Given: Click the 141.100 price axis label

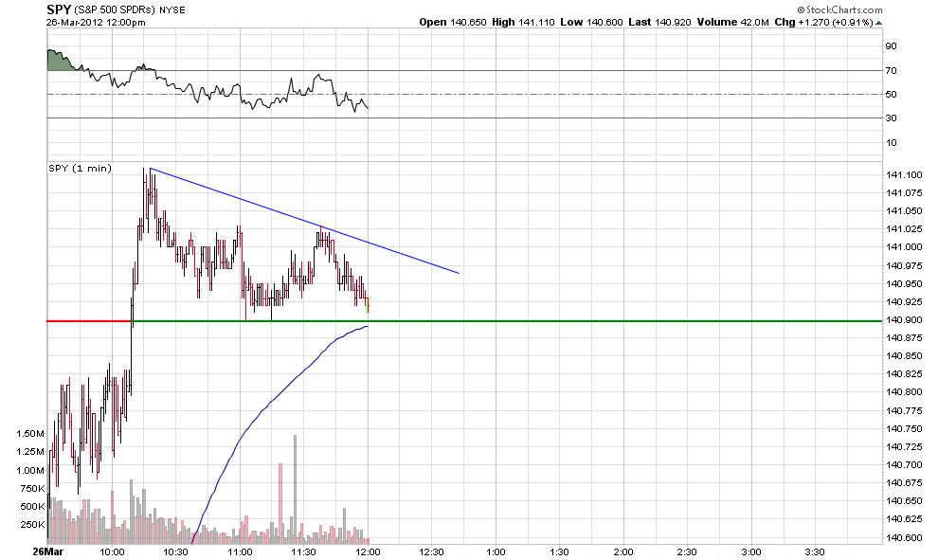Looking at the screenshot, I should 904,174.
